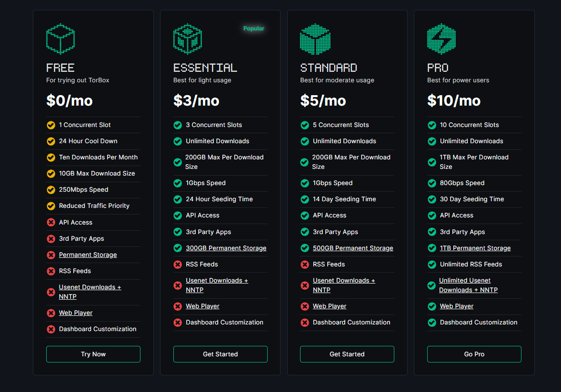
Task: Click Get Started under Standard plan
Action: click(x=347, y=354)
